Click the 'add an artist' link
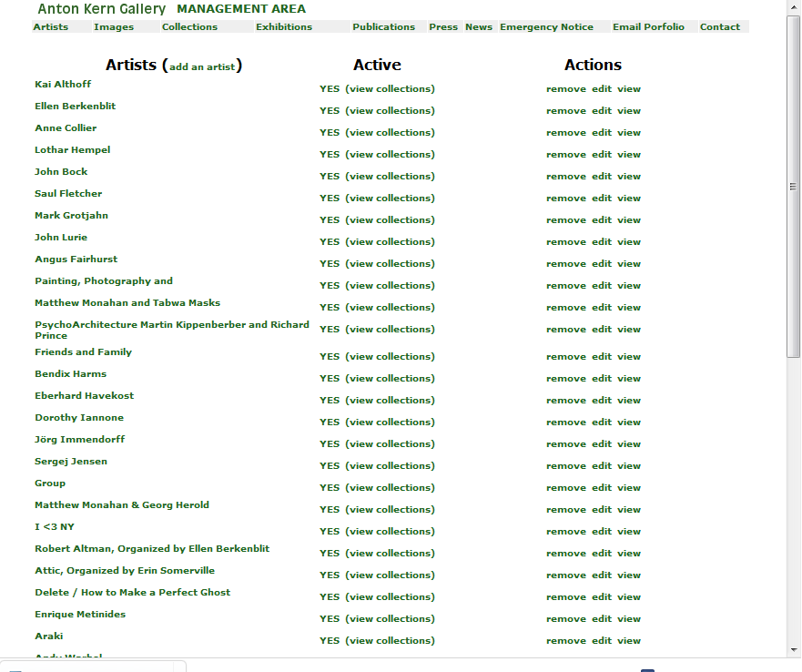 click(x=202, y=67)
